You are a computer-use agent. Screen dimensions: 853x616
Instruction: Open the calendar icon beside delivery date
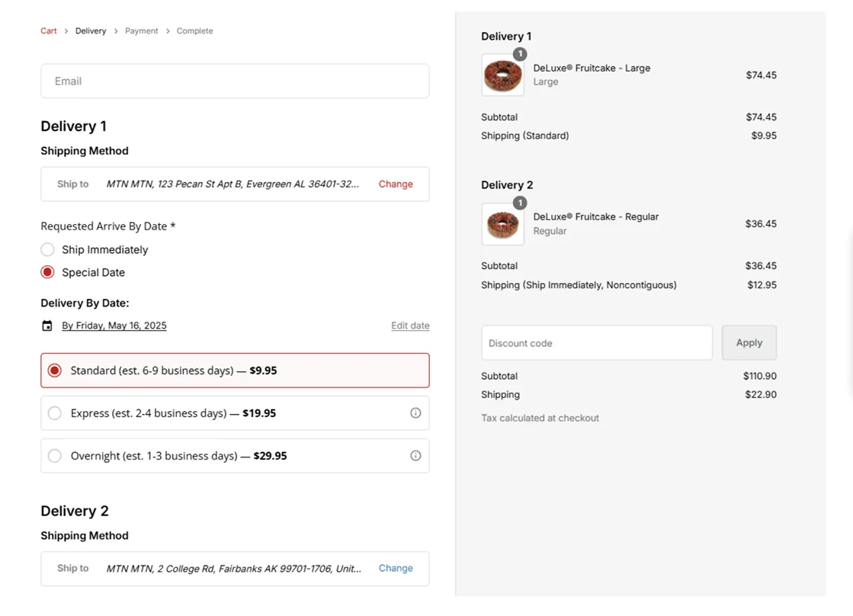pos(47,326)
